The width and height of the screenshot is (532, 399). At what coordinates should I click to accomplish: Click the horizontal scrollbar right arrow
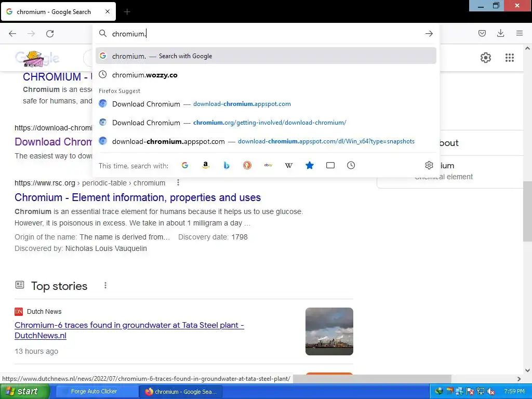519,379
